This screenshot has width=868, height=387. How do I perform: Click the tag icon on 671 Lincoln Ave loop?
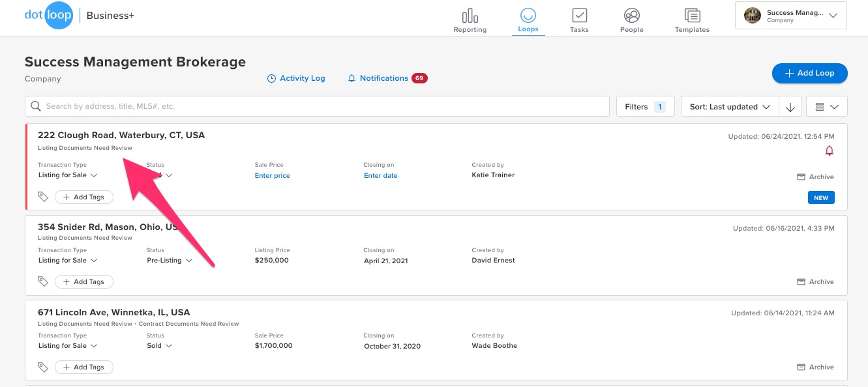pos(43,367)
